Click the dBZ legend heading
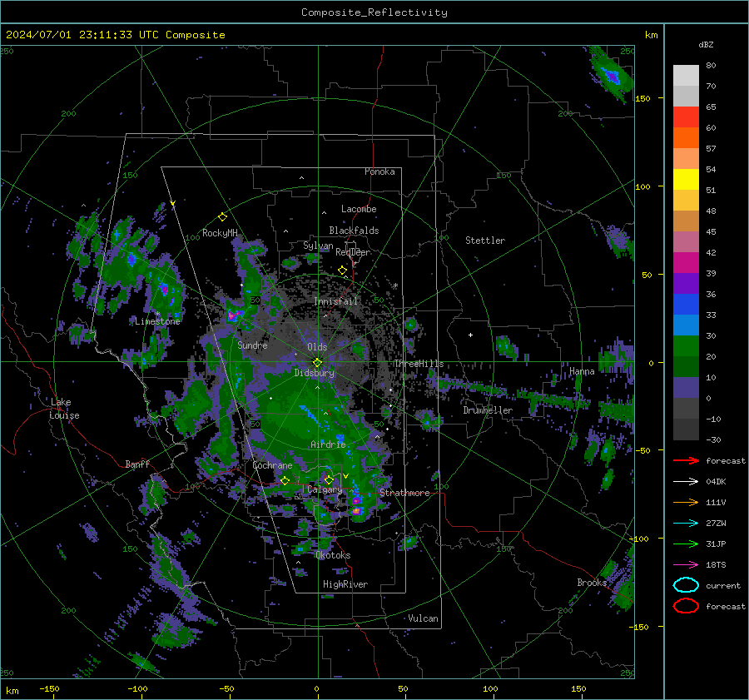 (706, 44)
